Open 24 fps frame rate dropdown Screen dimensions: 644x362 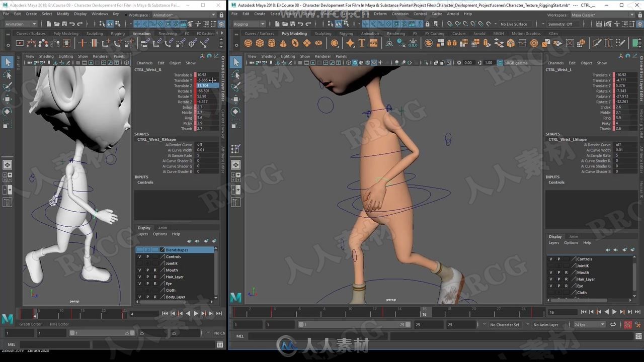pyautogui.click(x=590, y=325)
